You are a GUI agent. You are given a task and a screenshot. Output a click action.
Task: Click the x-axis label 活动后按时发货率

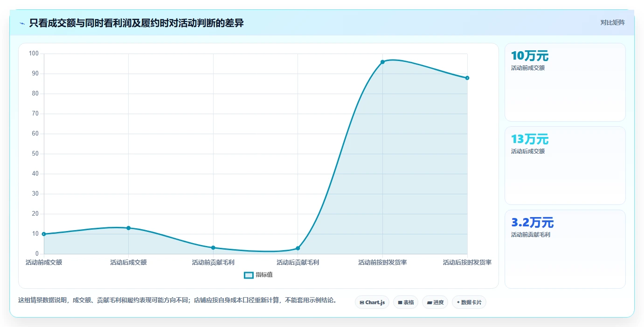pos(467,262)
